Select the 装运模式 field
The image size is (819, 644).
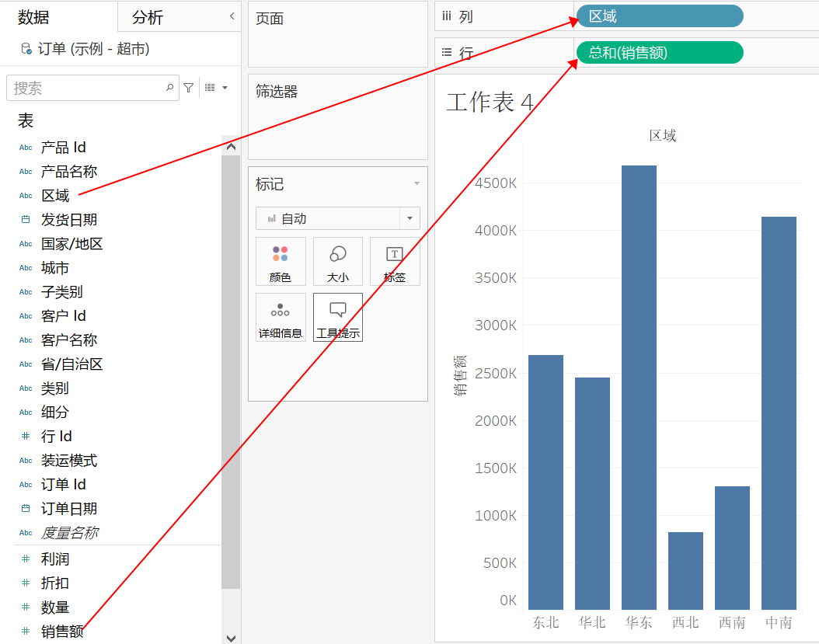coord(69,460)
